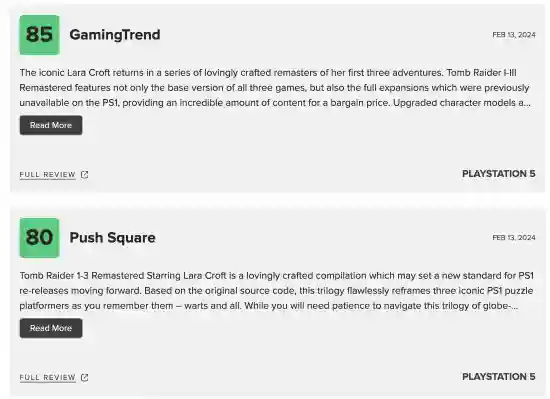Expand Push Square review with Read More
Image resolution: width=550 pixels, height=399 pixels.
pyautogui.click(x=51, y=328)
